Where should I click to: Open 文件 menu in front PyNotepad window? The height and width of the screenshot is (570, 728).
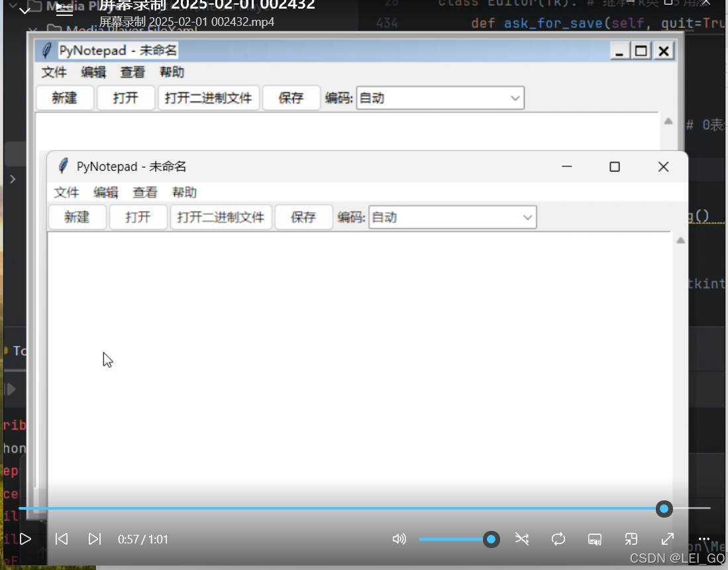coord(66,192)
